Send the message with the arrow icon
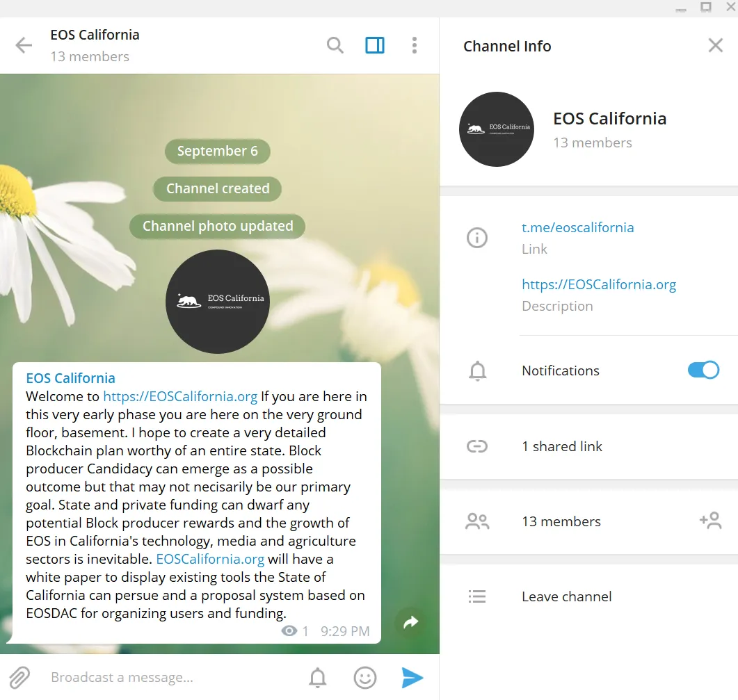This screenshot has width=738, height=700. click(x=412, y=678)
